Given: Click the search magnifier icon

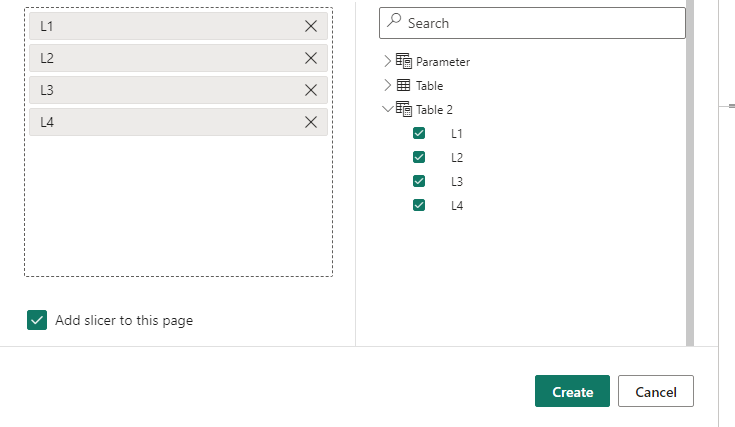Looking at the screenshot, I should click(x=394, y=21).
